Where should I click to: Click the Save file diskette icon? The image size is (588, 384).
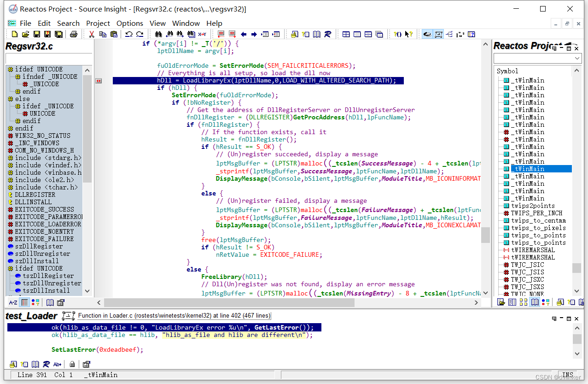[36, 34]
